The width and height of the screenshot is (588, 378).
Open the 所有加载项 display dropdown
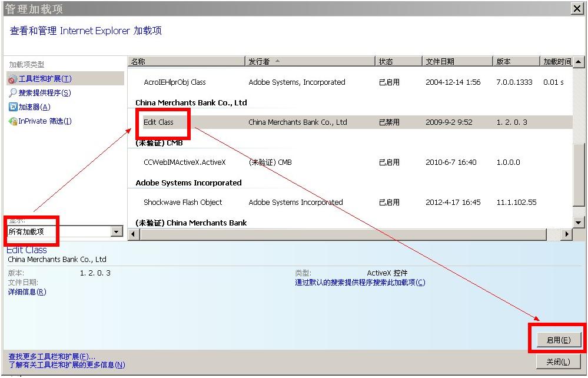click(x=117, y=232)
